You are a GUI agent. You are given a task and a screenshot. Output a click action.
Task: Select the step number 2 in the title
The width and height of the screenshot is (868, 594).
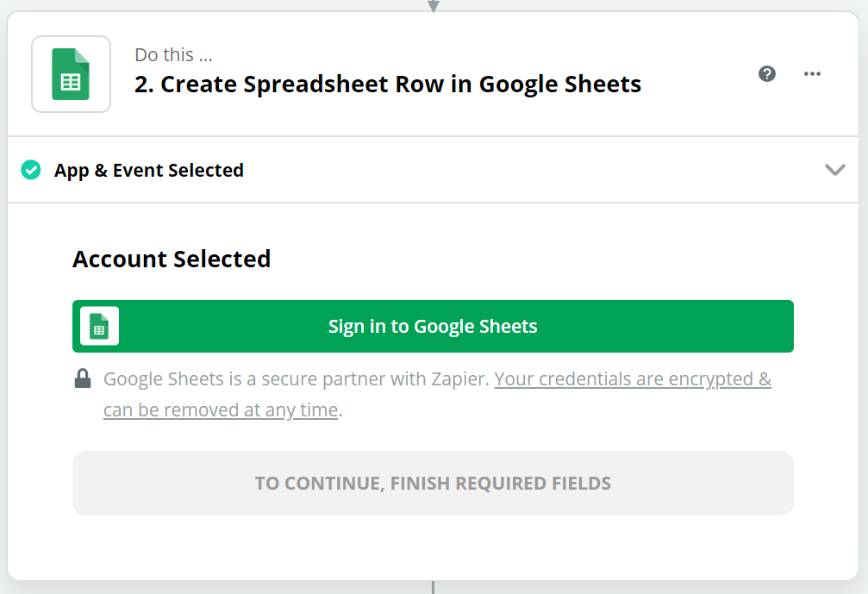(x=144, y=84)
